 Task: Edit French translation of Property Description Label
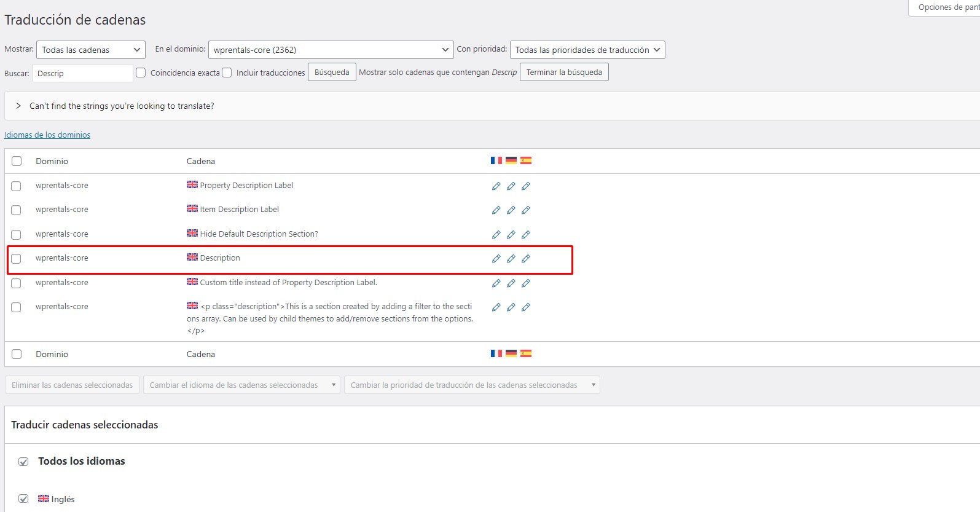pos(496,186)
